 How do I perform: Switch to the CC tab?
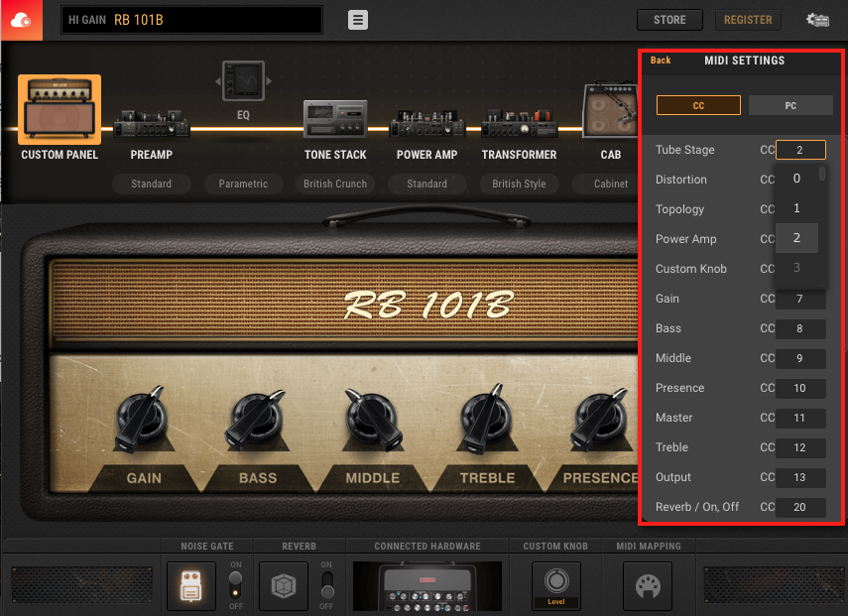698,105
